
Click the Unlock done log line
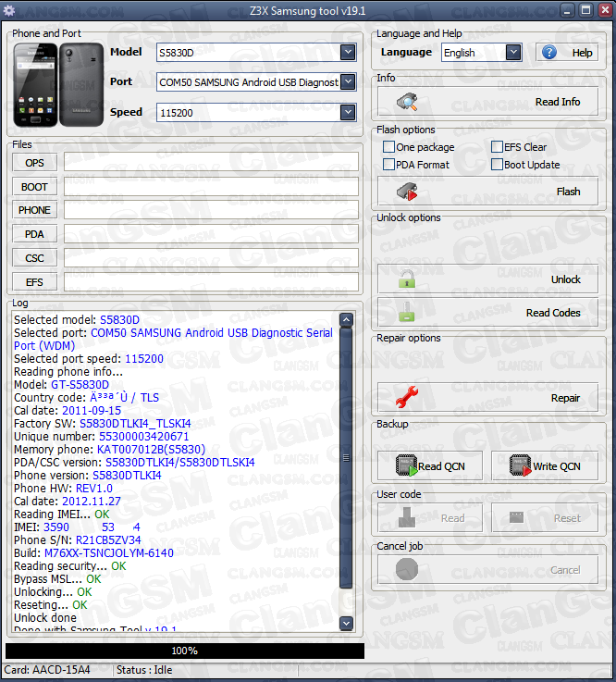pos(45,617)
